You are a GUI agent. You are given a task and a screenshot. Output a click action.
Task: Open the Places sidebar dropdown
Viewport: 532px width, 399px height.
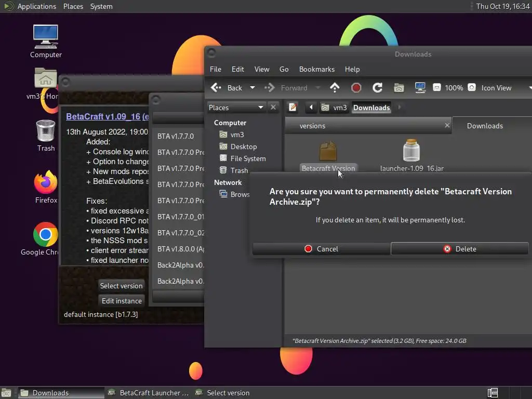[x=236, y=108]
